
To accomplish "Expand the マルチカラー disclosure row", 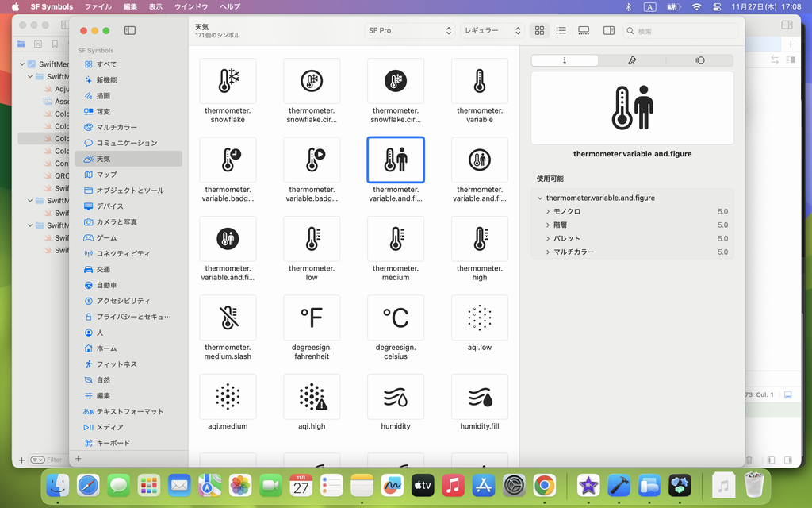I will coord(548,252).
